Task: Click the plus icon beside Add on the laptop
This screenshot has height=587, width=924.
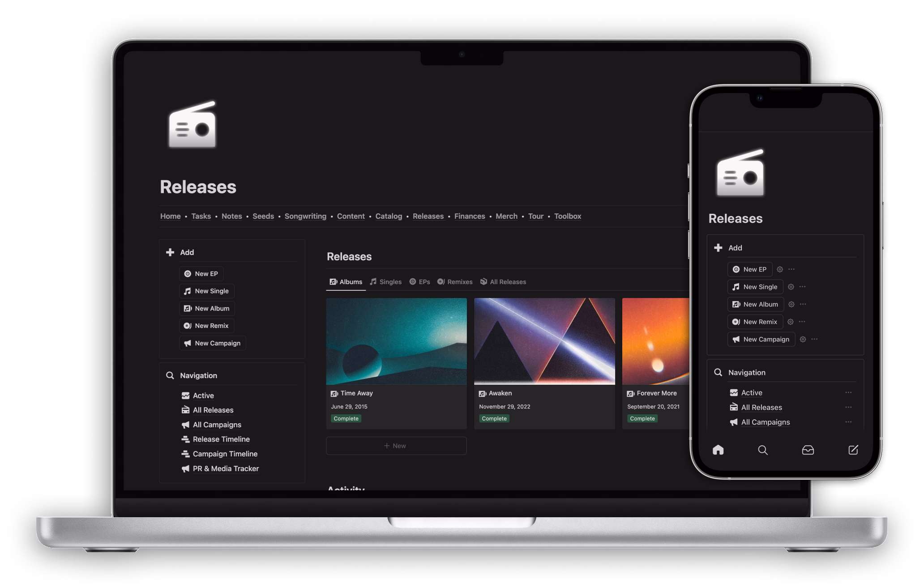Action: pyautogui.click(x=170, y=252)
